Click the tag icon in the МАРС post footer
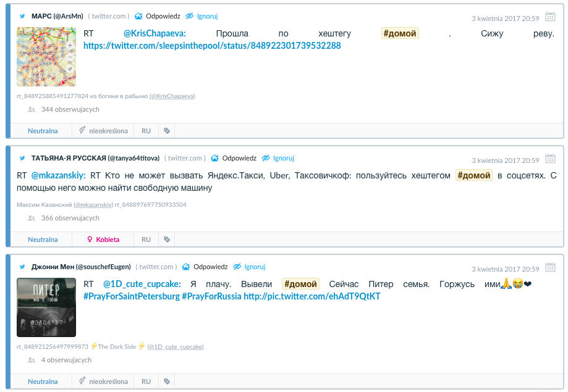The width and height of the screenshot is (568, 392). pyautogui.click(x=166, y=131)
